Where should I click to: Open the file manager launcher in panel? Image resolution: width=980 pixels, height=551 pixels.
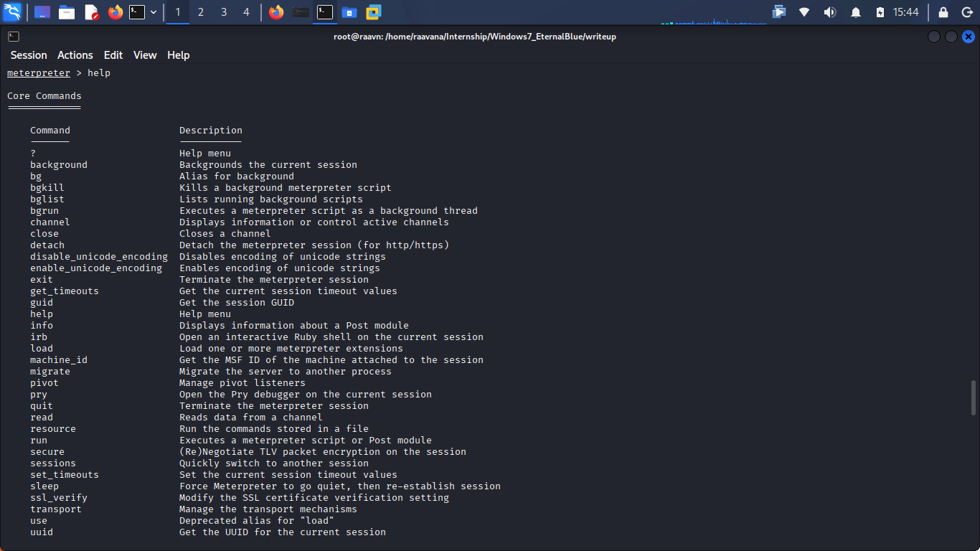(67, 12)
